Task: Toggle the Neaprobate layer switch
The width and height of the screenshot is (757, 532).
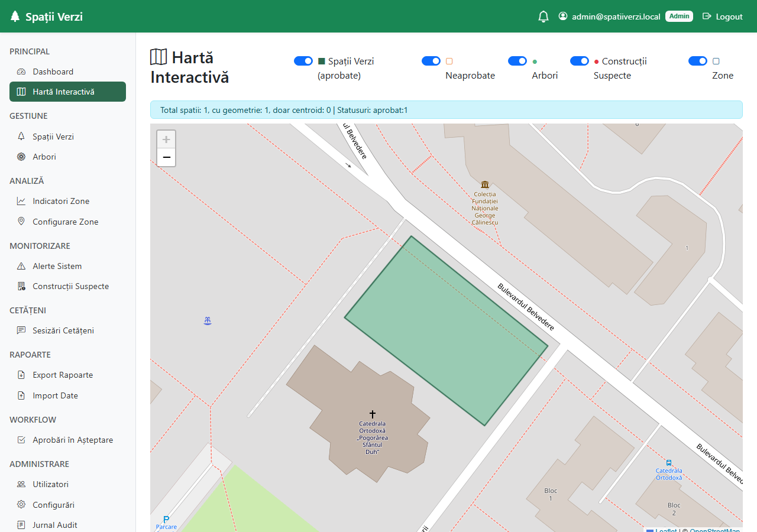Action: tap(431, 61)
